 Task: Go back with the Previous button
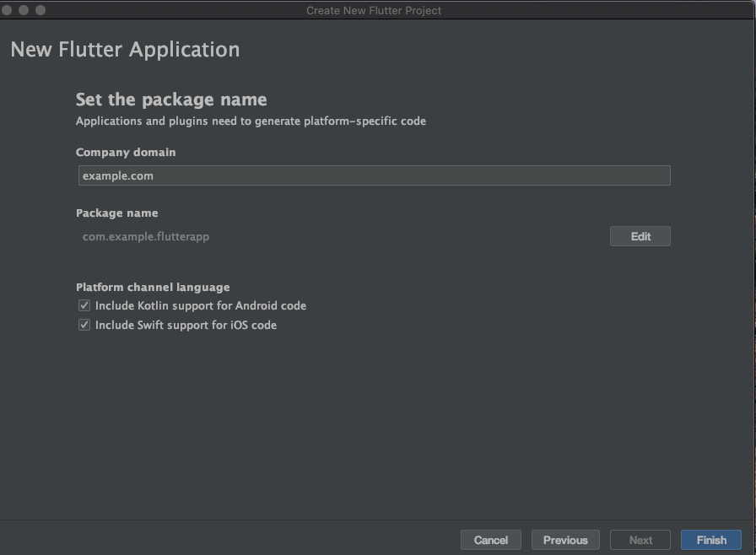point(565,540)
